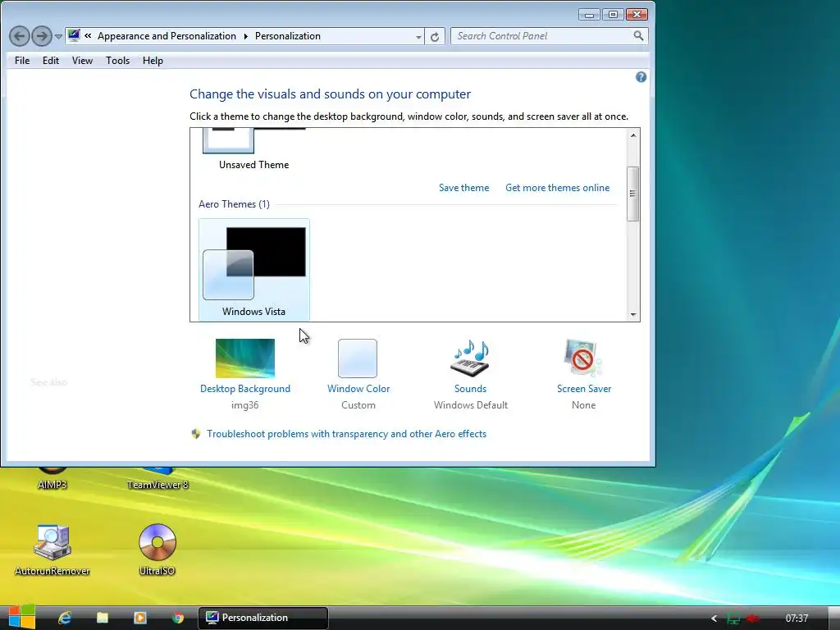Click the Sounds link text
Screen dimensions: 840x630
click(470, 389)
